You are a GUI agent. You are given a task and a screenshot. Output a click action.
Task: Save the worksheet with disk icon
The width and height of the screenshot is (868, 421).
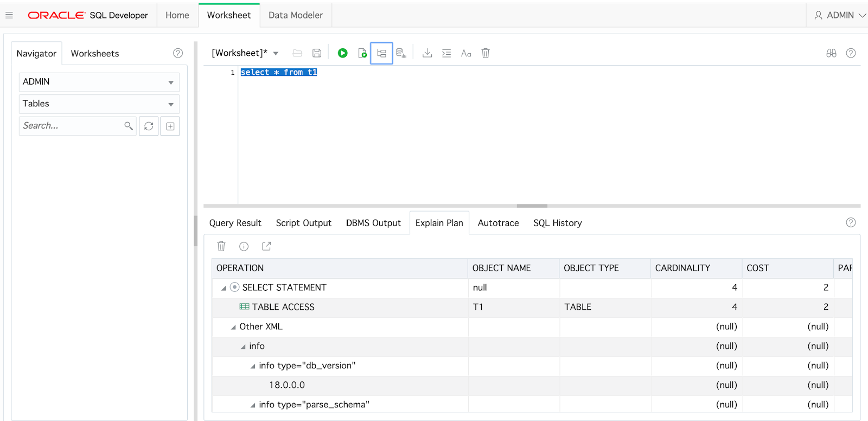point(317,53)
